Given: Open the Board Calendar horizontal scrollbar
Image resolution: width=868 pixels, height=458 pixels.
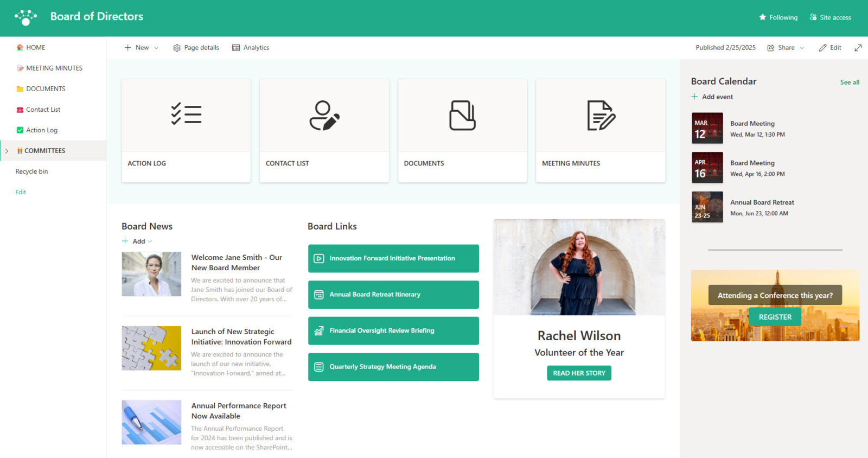Looking at the screenshot, I should tap(775, 250).
